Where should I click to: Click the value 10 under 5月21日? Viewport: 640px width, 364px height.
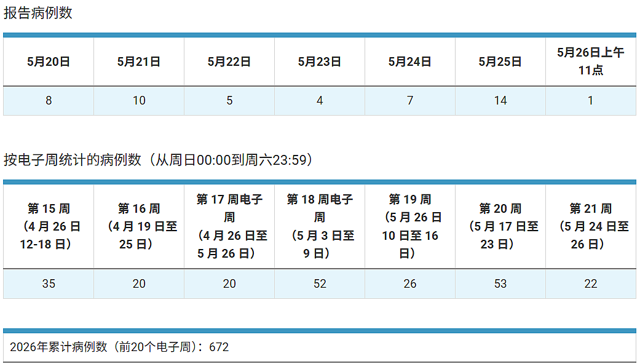139,101
